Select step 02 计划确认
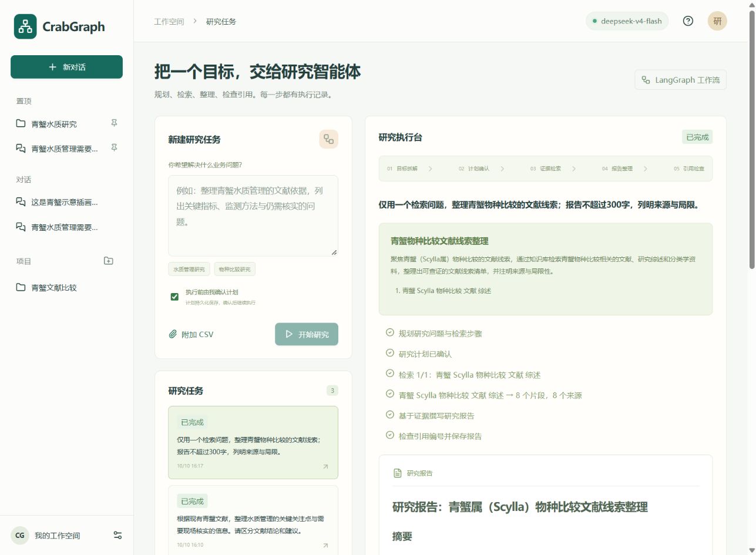 474,169
